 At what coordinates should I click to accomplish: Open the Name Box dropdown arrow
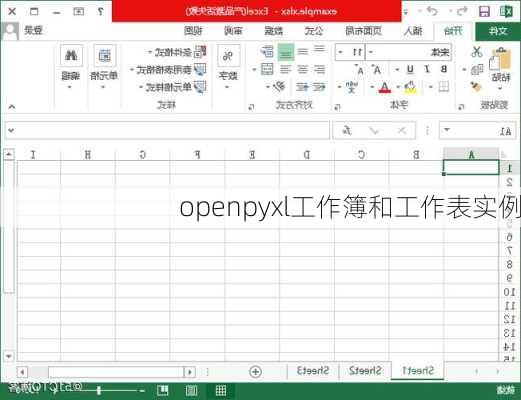pos(447,130)
